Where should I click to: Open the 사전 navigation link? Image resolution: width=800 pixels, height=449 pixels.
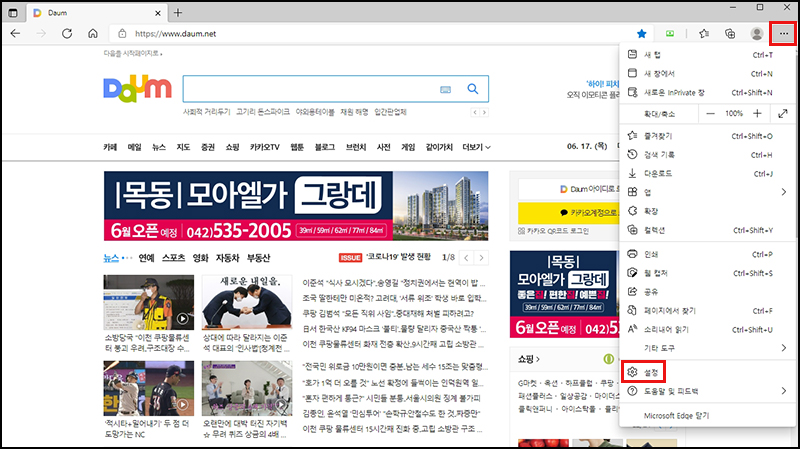384,147
